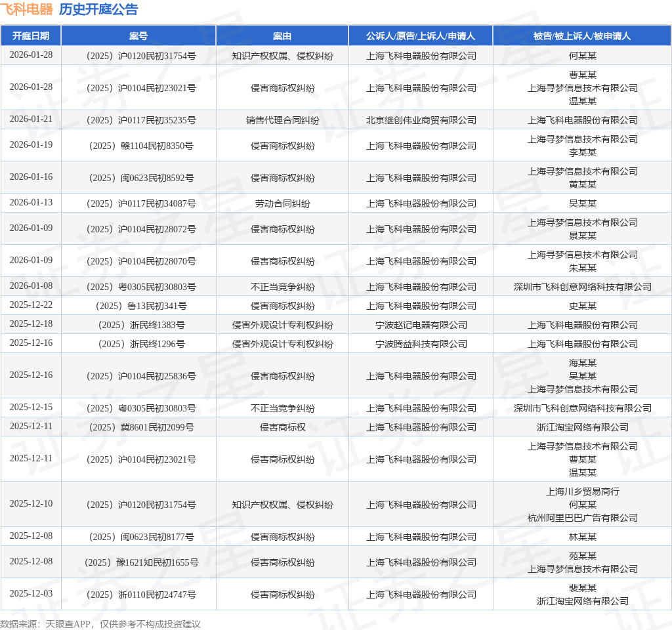Viewport: 672px width, 630px height.
Task: Click plaintiff 宁波腾益科技有限公司
Action: click(421, 344)
